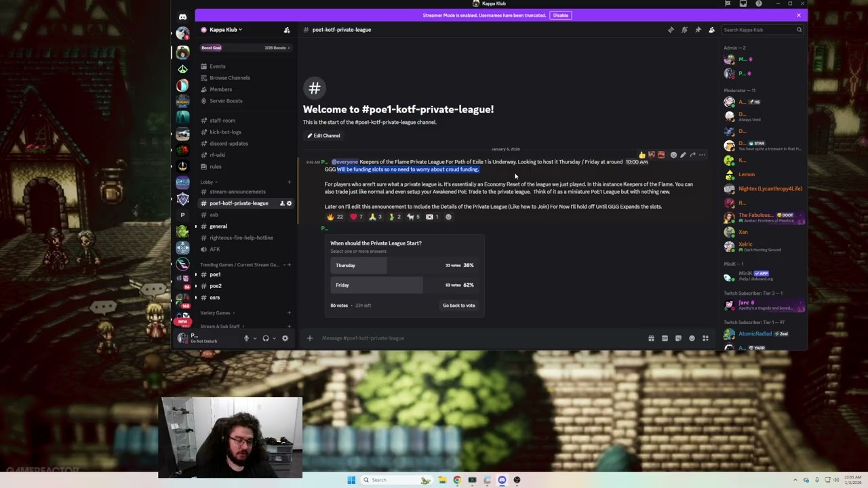Open Kappa Klub server dropdown menu
Viewport: 868px width, 488px height.
tap(226, 30)
